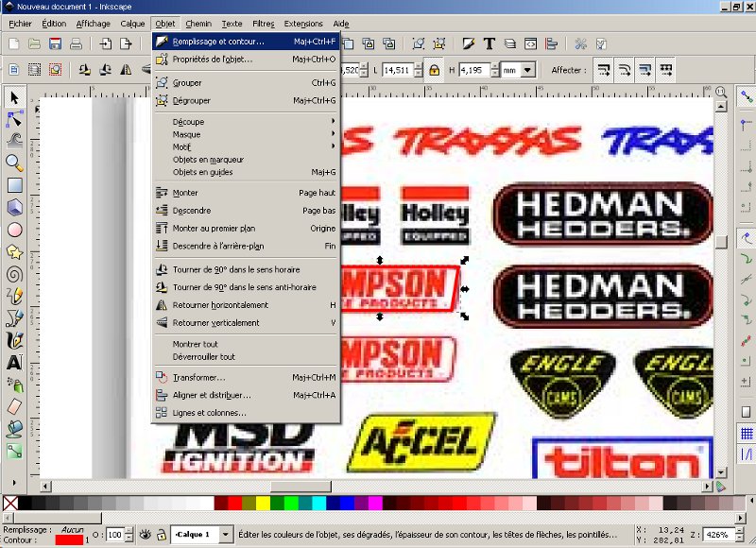The image size is (756, 548).
Task: Select the Bezier Pen tool
Action: click(14, 318)
